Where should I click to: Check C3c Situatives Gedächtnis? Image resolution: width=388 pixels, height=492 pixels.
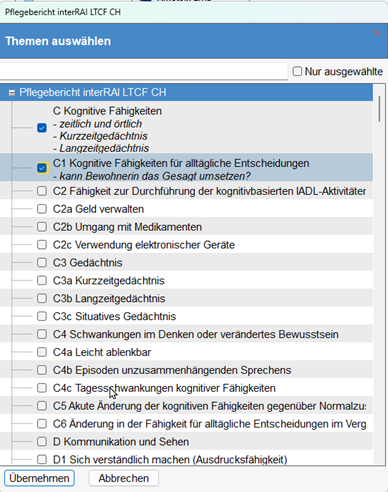pos(42,316)
